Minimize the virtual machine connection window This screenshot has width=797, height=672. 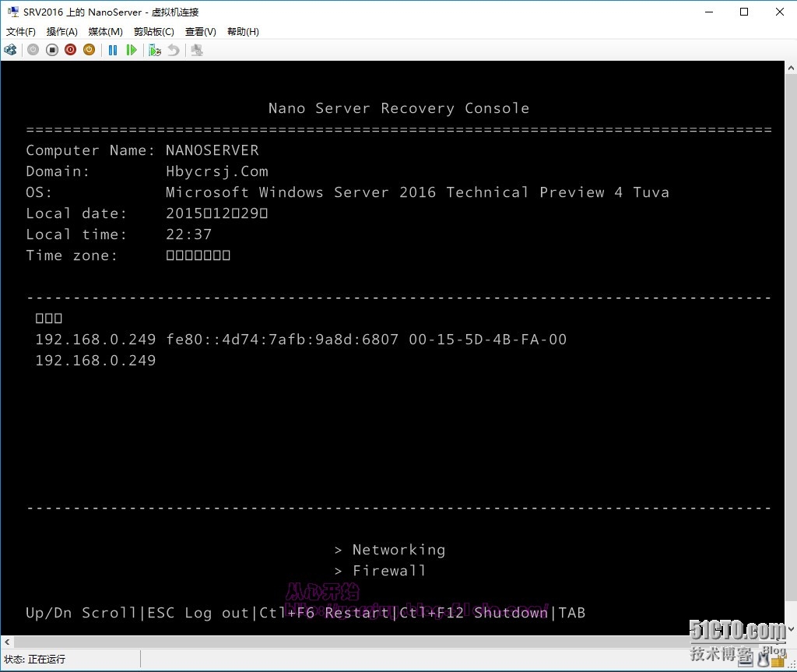(709, 12)
